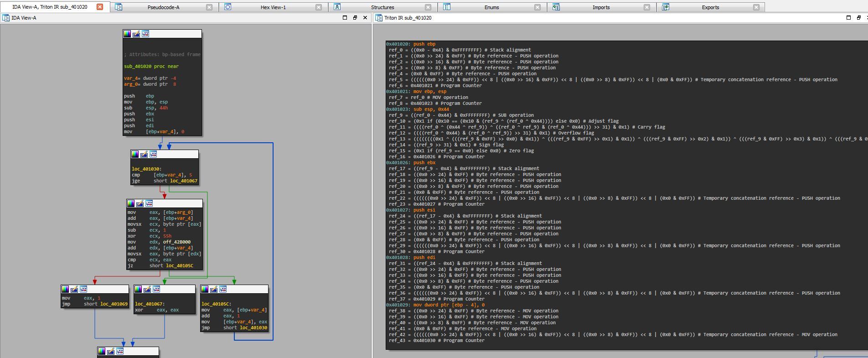Click graph icon on loc_40105C node

[x=223, y=289]
